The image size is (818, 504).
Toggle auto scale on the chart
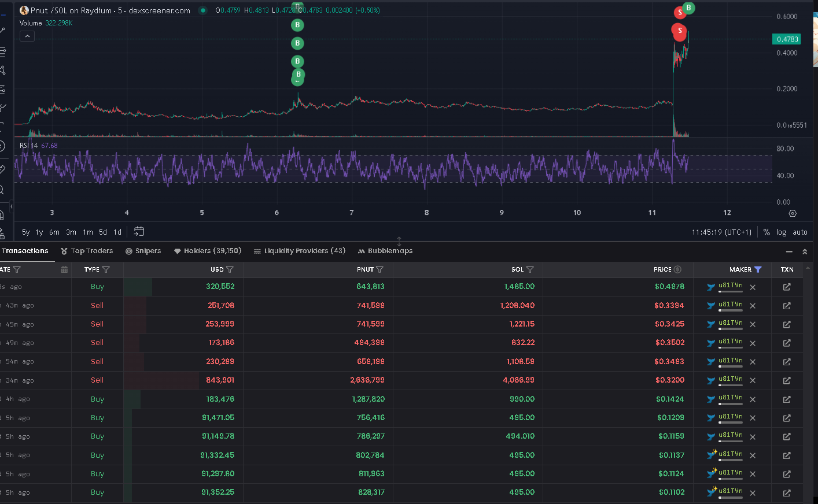(800, 232)
